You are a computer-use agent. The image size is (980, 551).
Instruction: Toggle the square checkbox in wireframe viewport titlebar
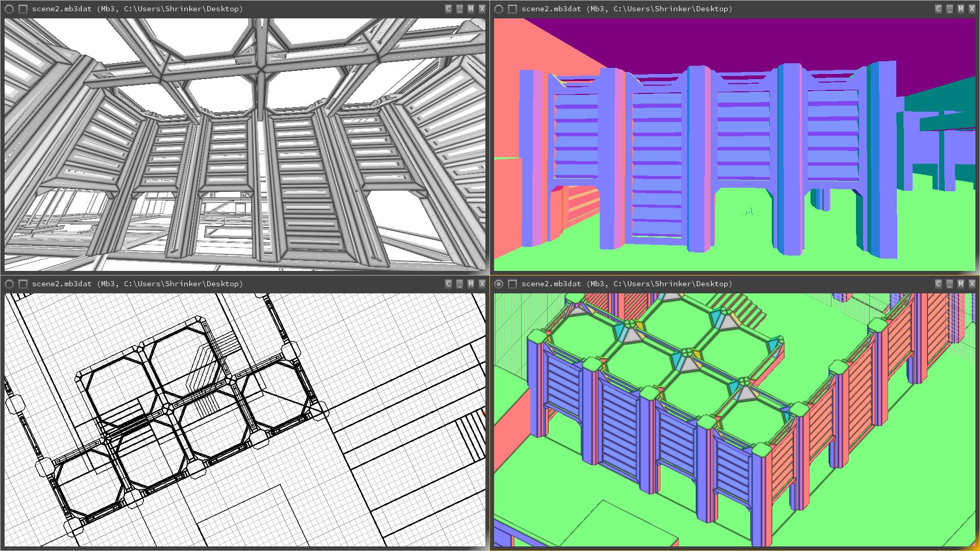click(x=23, y=284)
